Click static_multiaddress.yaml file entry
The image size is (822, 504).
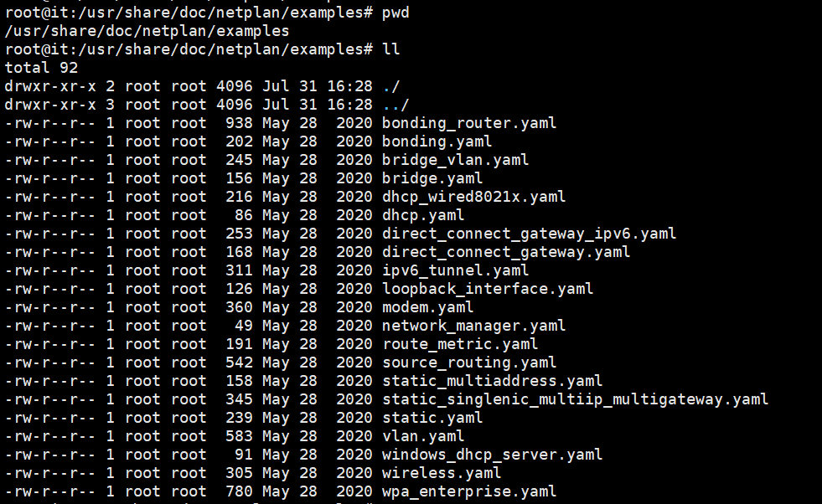[x=492, y=381]
